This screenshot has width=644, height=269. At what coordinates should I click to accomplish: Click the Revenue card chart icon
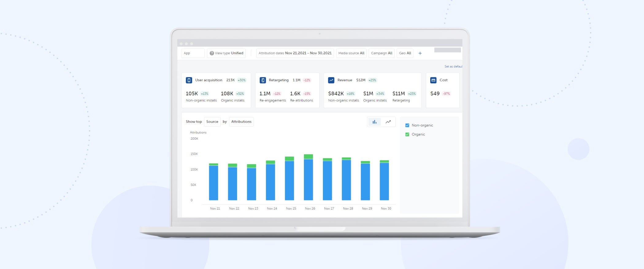coord(331,80)
